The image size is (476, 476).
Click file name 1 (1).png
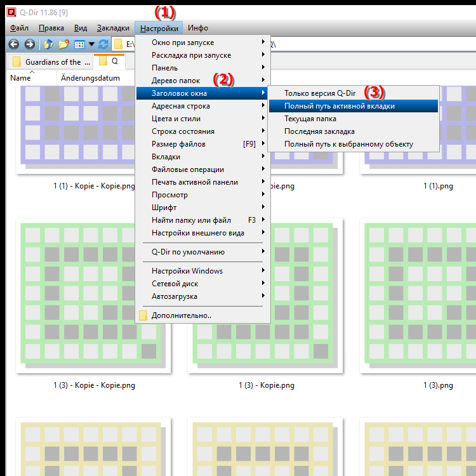[x=438, y=186]
